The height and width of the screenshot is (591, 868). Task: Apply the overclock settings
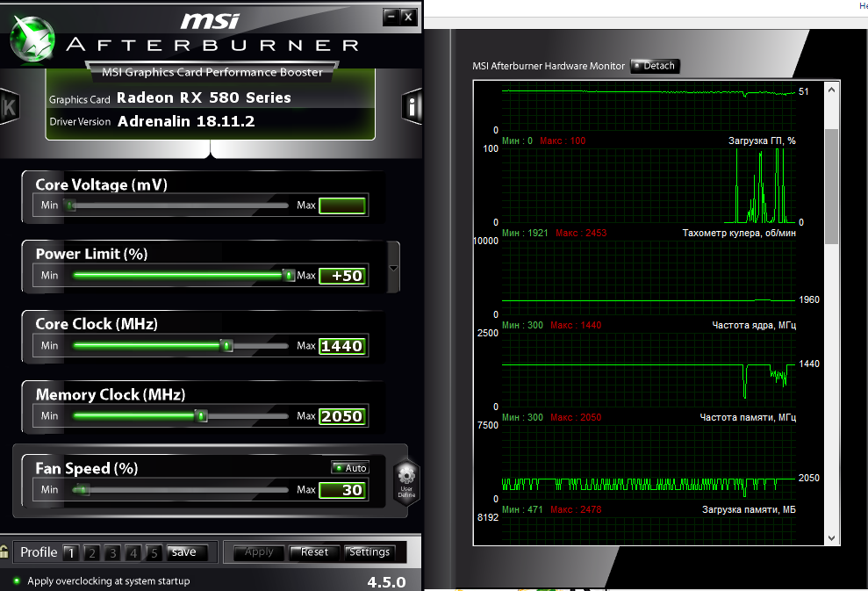tap(259, 552)
